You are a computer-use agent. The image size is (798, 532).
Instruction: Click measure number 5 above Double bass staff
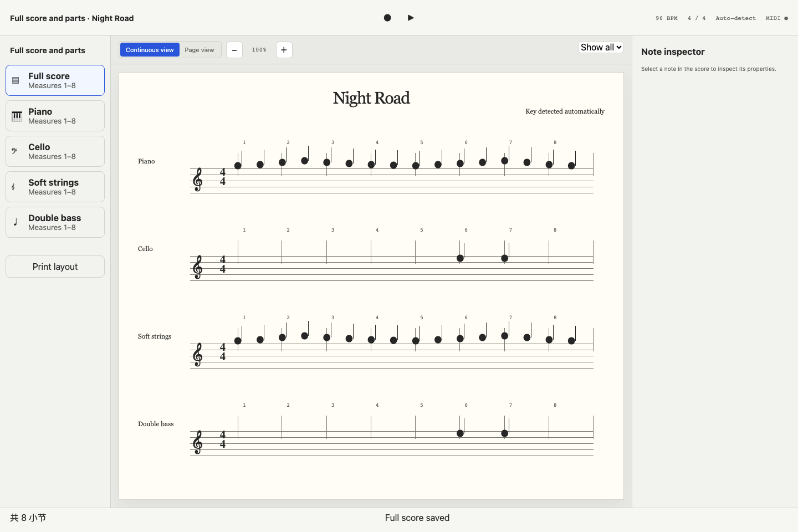pyautogui.click(x=421, y=405)
